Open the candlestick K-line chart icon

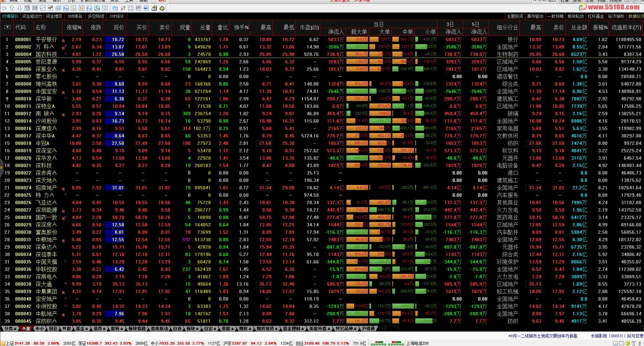[50, 8]
